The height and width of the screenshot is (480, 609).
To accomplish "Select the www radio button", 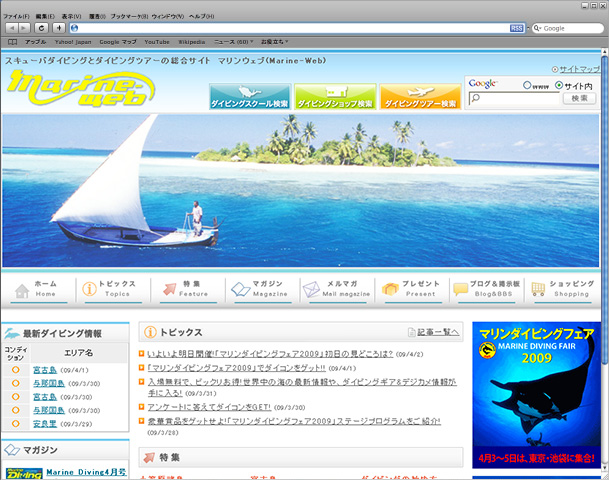I will (527, 85).
